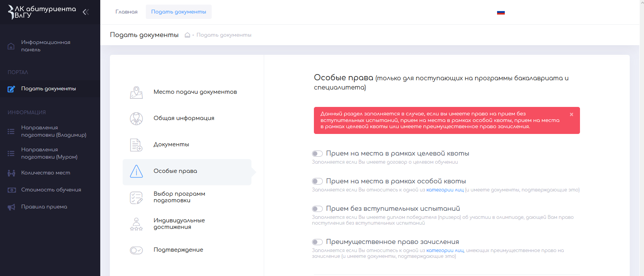This screenshot has height=276, width=644.
Task: Switch on Прием без вступительных испытаний
Action: pos(317,209)
